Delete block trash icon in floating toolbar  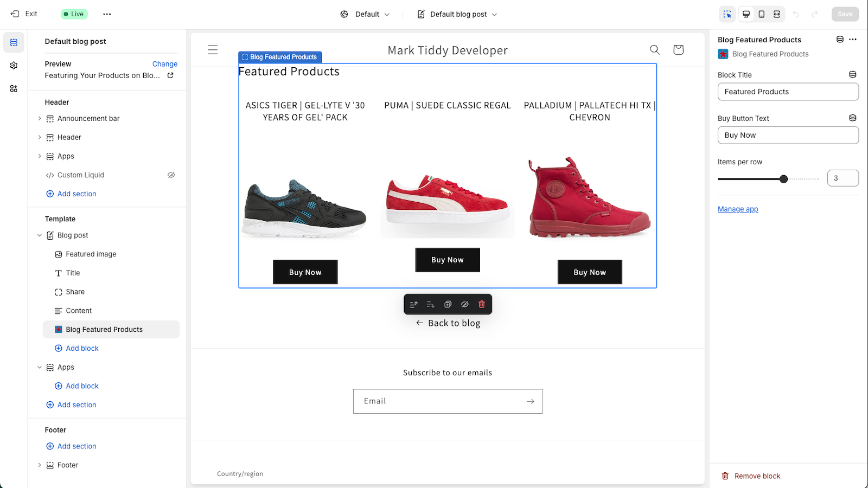pyautogui.click(x=482, y=305)
